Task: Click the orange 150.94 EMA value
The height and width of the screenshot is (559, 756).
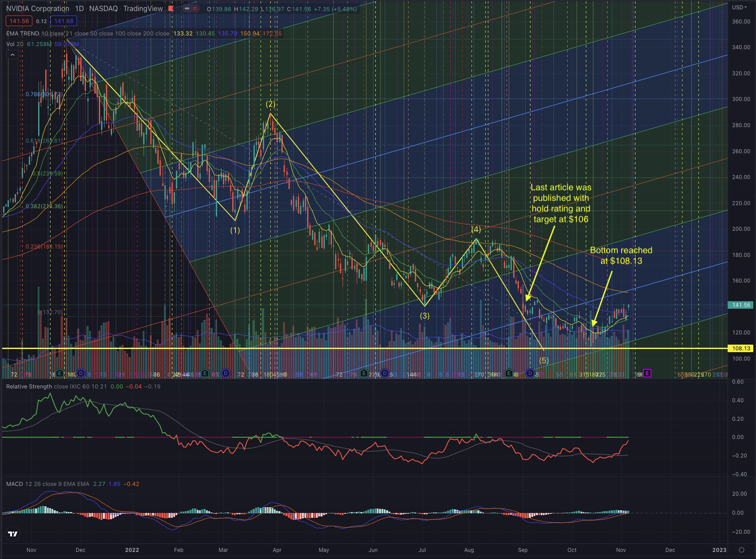Action: (250, 34)
